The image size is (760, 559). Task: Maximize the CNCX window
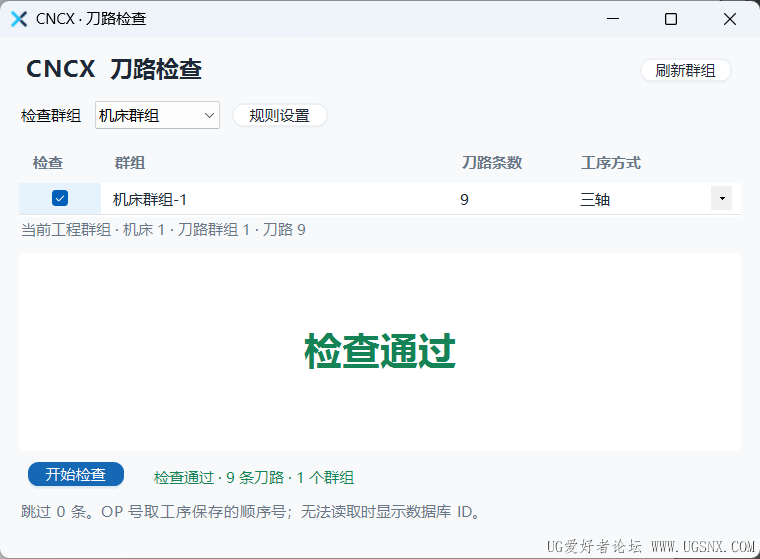click(671, 19)
